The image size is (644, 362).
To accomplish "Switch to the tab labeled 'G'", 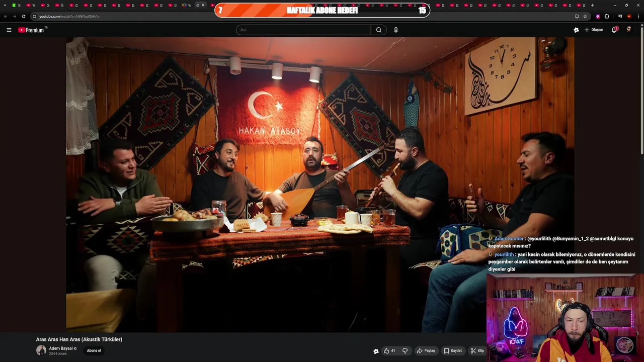I will tap(45, 5).
